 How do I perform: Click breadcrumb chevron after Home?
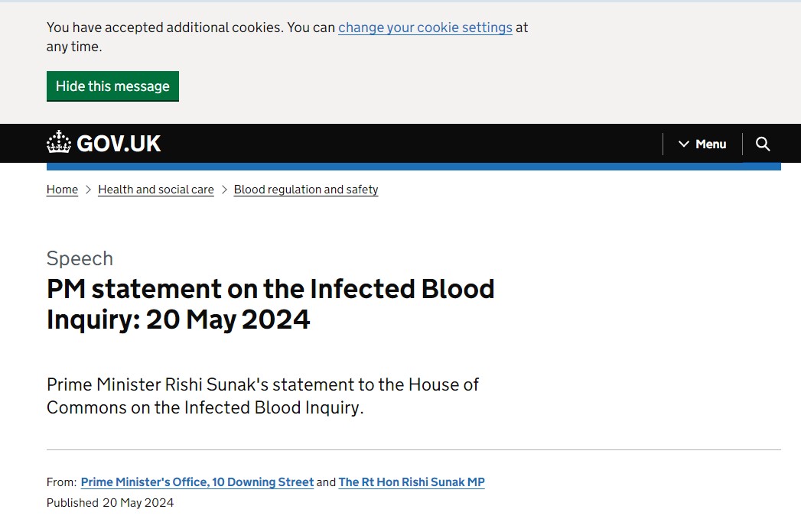88,190
